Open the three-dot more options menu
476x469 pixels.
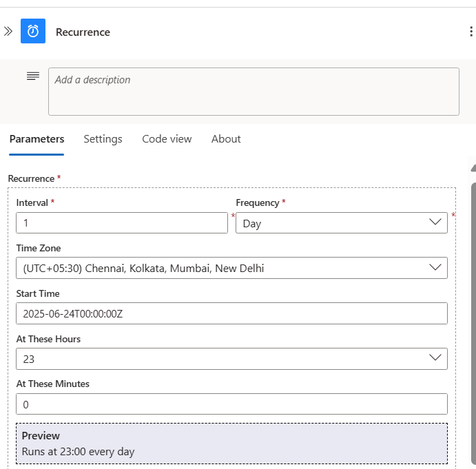coord(471,31)
